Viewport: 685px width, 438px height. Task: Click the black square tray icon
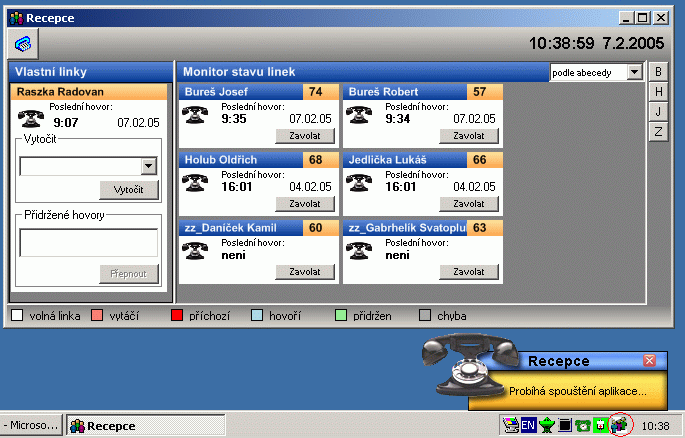[565, 424]
